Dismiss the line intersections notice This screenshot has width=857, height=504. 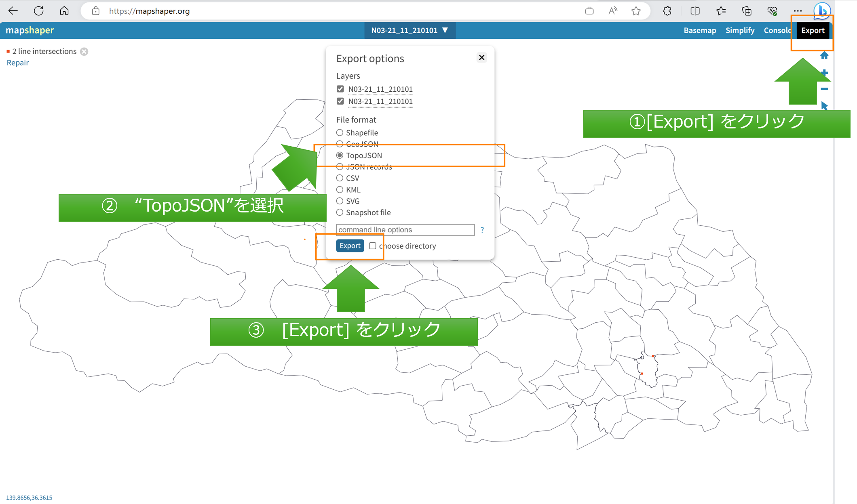click(84, 52)
